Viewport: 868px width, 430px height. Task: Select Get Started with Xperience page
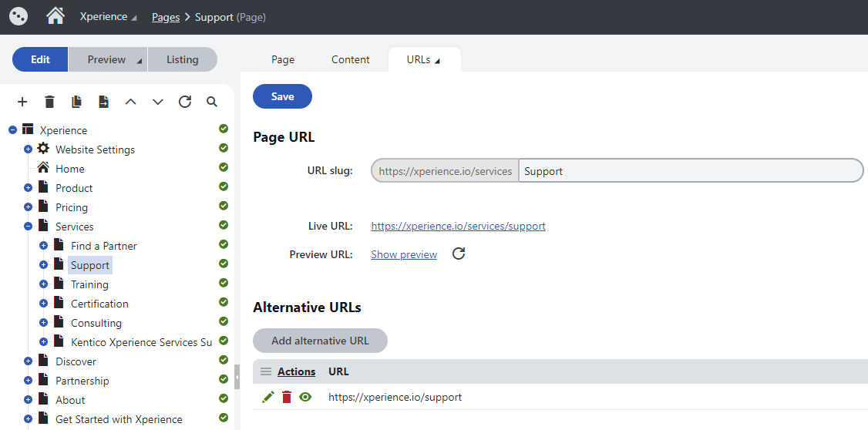tap(119, 419)
